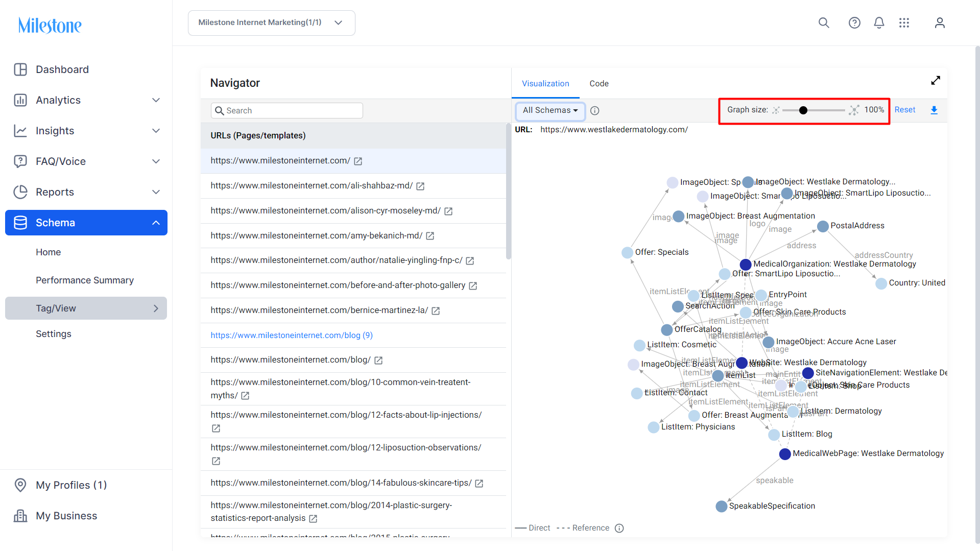
Task: Open external link icon for milestoneinternet.com homepage
Action: [x=358, y=161]
